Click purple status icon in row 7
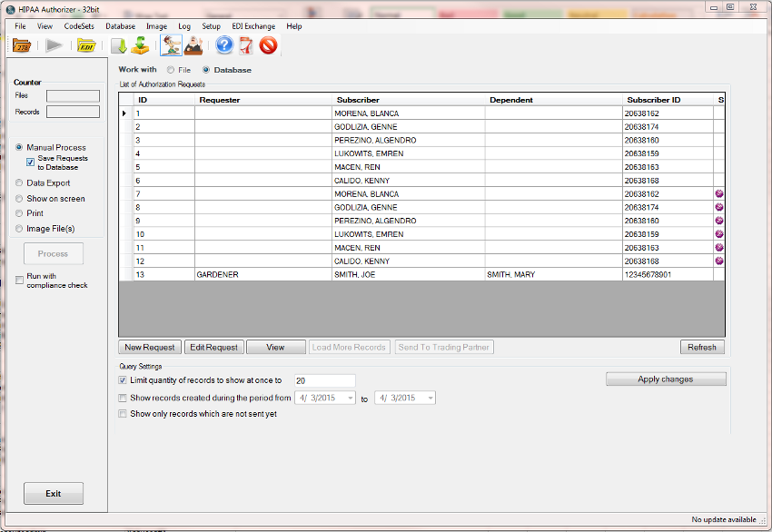This screenshot has height=532, width=772. pyautogui.click(x=719, y=194)
